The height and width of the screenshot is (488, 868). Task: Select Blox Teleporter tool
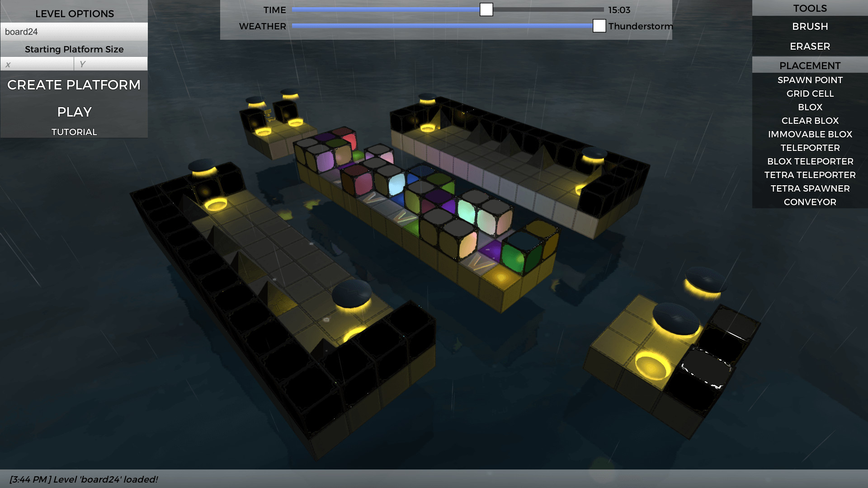(810, 161)
